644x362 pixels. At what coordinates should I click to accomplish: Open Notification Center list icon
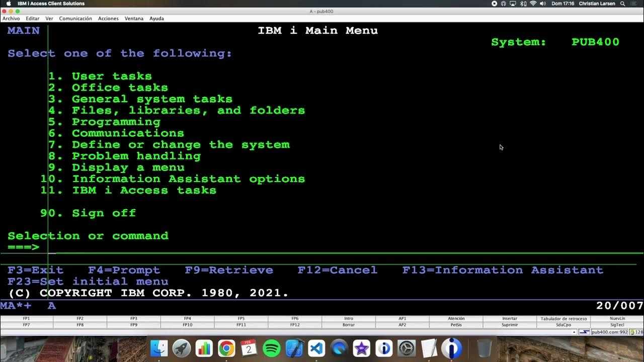coord(634,4)
